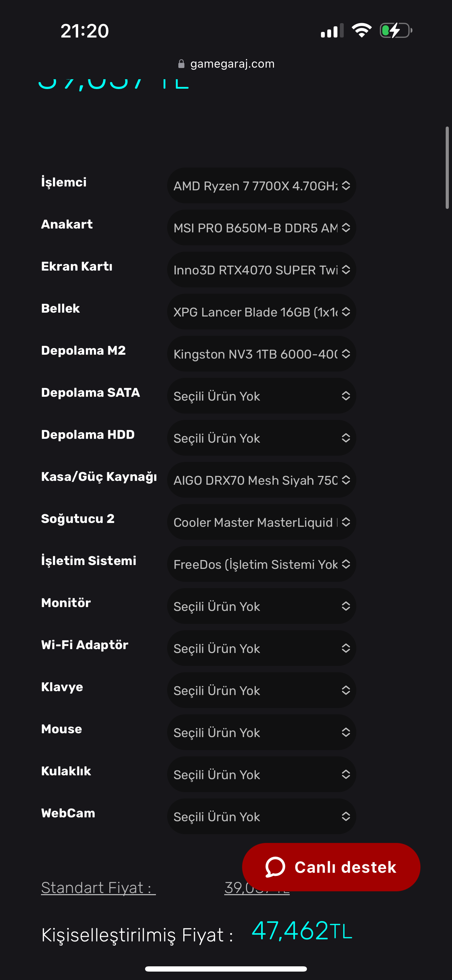Open the Monitör product selector
Image resolution: width=452 pixels, height=980 pixels.
pyautogui.click(x=261, y=606)
